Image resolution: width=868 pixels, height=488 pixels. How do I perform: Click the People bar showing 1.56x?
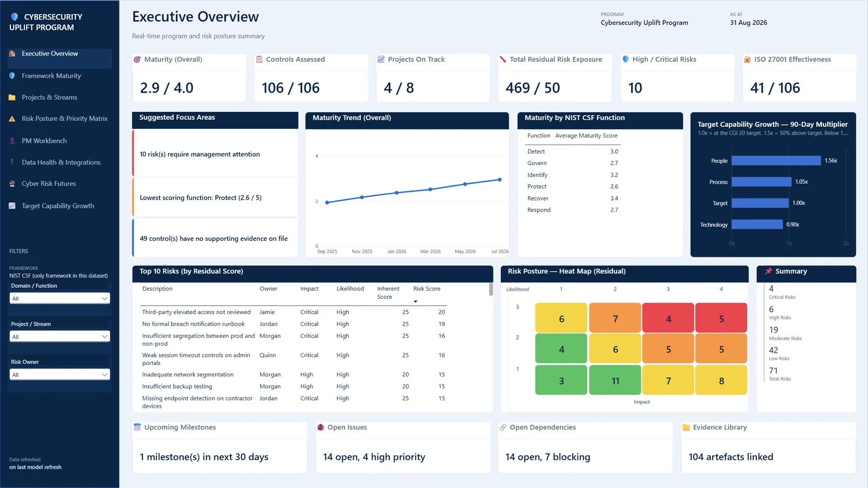click(776, 160)
